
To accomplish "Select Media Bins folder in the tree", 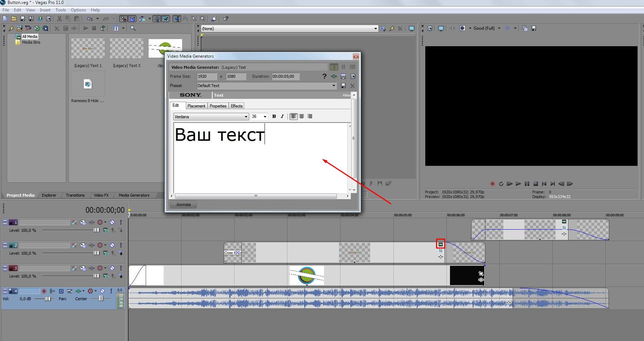I will 31,42.
